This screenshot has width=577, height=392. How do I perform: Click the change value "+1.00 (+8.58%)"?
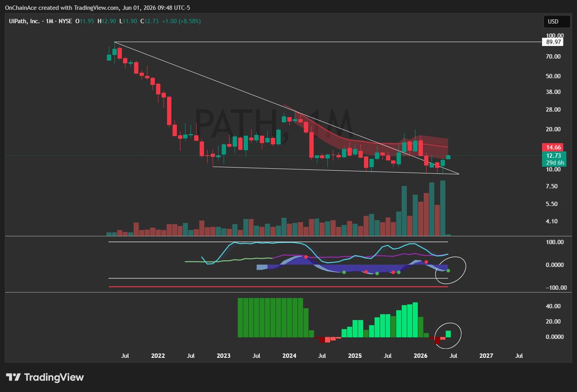[x=182, y=21]
